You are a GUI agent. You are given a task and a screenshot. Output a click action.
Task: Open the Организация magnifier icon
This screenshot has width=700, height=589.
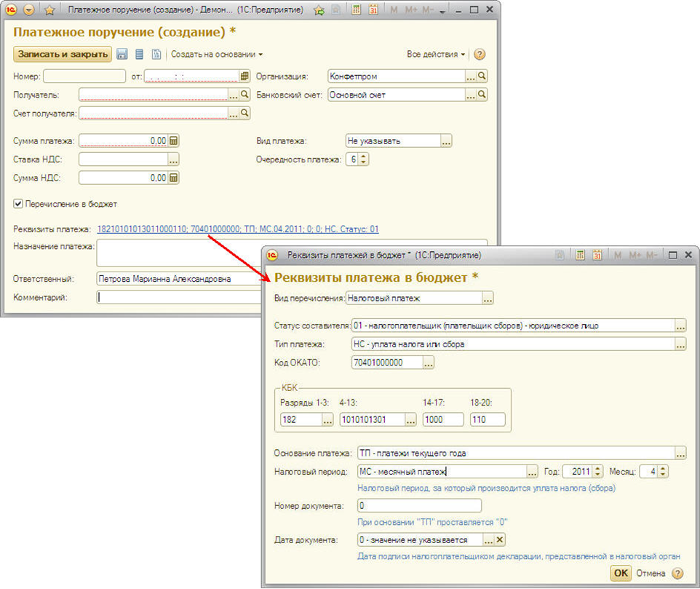482,76
